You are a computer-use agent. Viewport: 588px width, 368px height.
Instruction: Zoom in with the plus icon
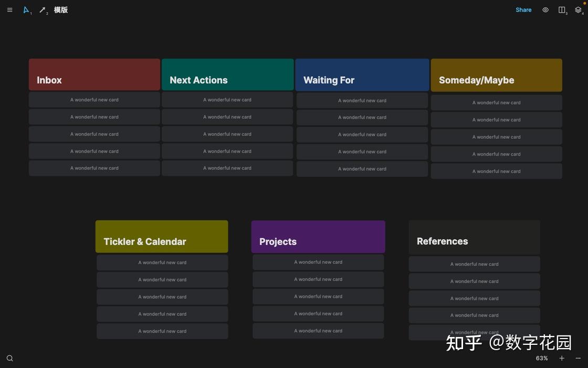click(x=561, y=358)
